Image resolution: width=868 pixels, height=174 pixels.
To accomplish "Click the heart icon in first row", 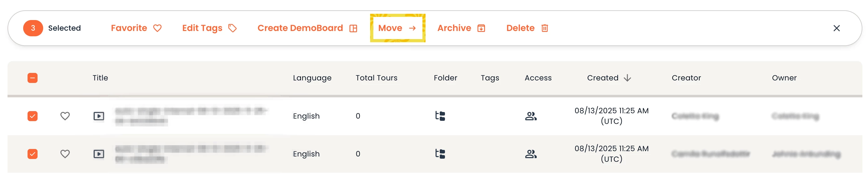I will click(x=65, y=116).
